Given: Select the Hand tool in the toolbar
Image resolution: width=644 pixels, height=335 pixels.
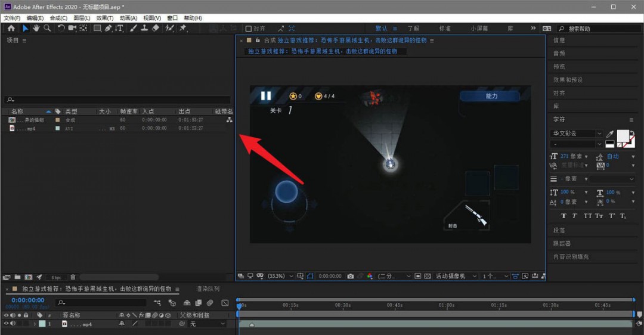Looking at the screenshot, I should pos(36,28).
